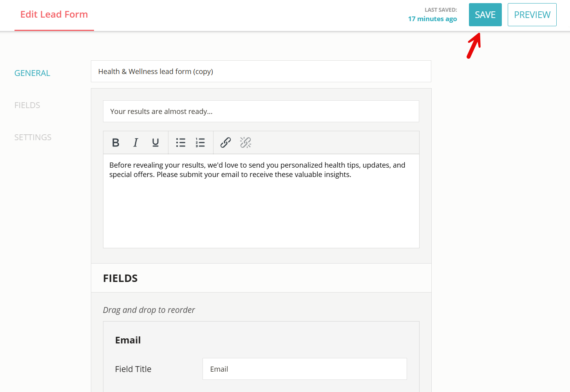Insert a bulleted list
Screen dimensions: 570x392
(181, 143)
